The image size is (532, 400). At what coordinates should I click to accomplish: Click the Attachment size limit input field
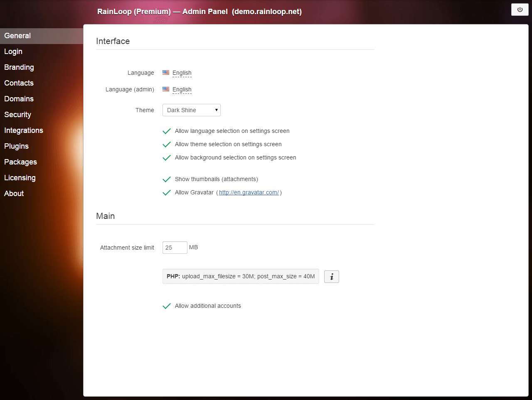(x=175, y=248)
